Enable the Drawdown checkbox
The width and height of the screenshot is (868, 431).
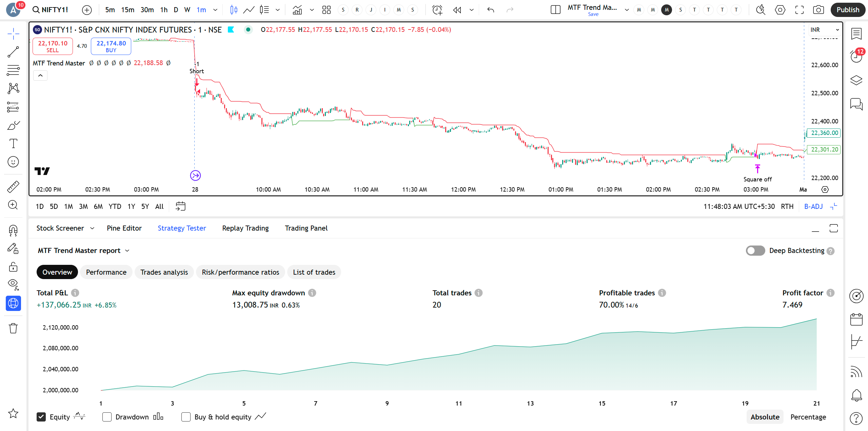[x=107, y=417]
